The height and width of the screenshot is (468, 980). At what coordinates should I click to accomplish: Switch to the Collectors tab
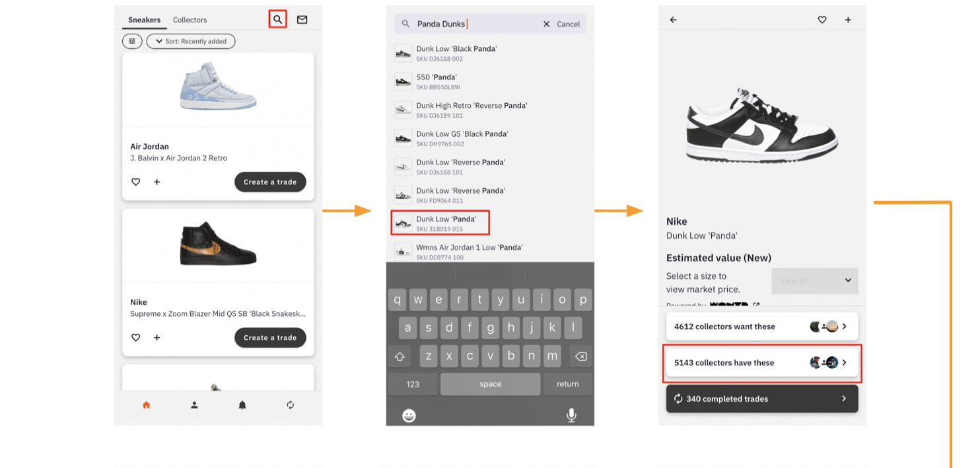[190, 20]
